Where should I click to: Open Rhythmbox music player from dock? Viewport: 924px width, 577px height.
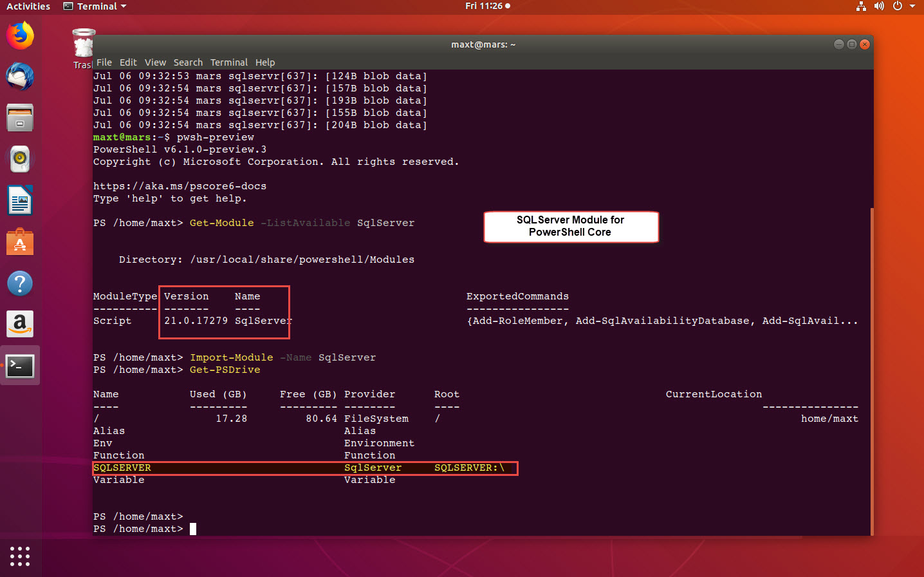tap(20, 159)
